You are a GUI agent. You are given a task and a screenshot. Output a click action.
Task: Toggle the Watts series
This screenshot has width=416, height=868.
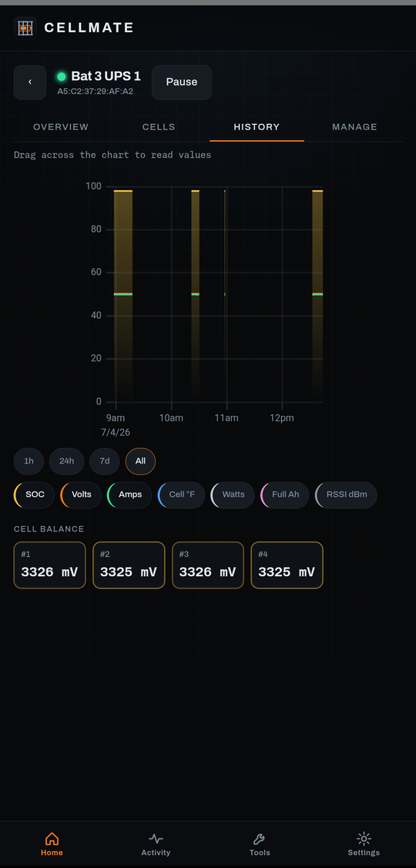[233, 495]
